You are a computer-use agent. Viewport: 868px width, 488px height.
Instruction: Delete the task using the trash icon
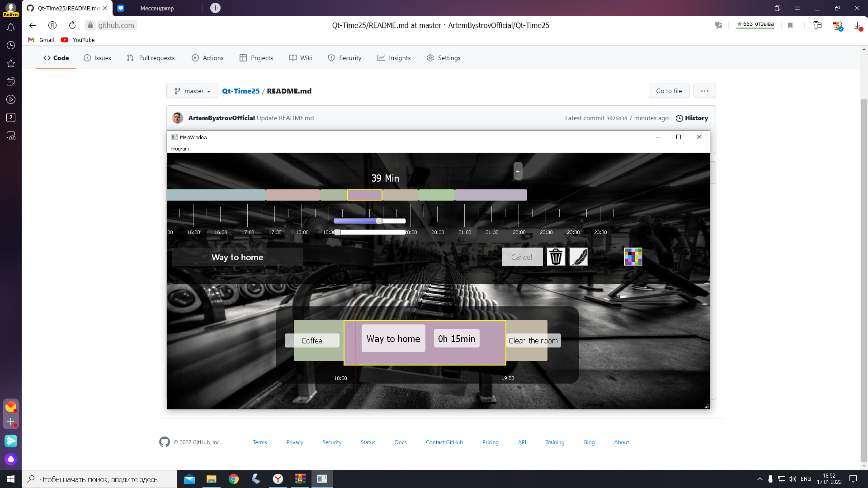pos(556,257)
